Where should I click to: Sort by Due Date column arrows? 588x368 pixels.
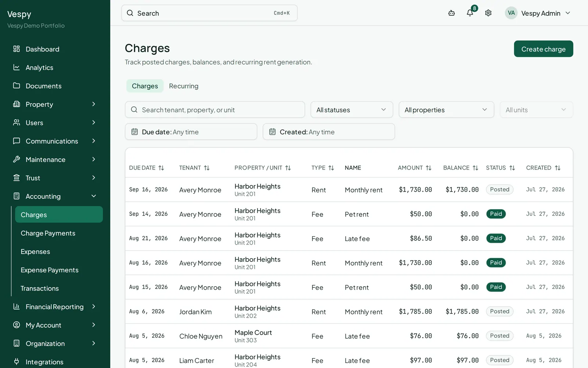(161, 168)
